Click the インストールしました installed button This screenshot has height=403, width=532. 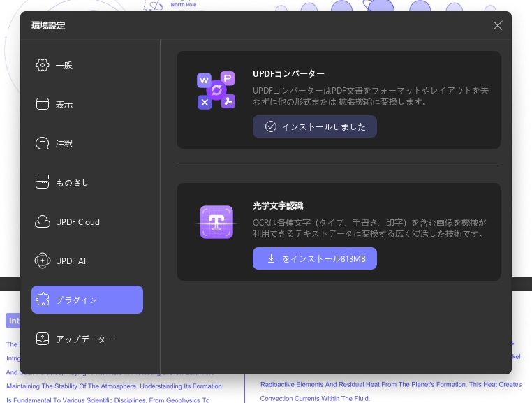[314, 126]
